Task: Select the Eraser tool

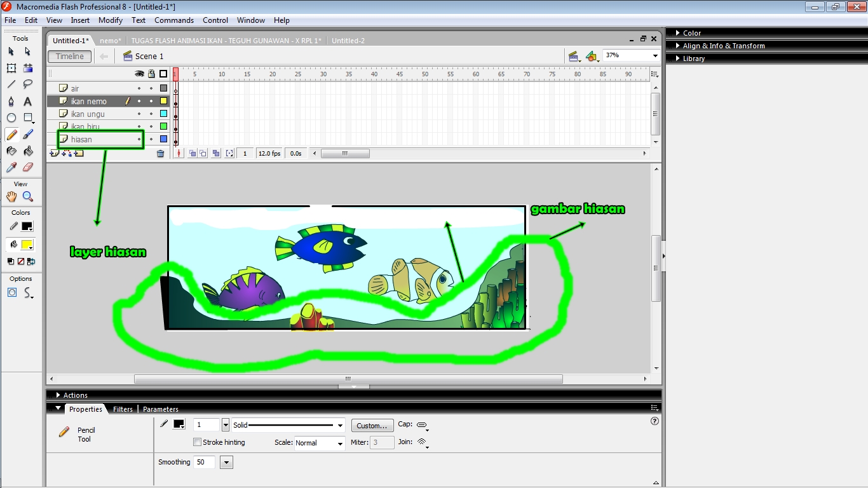Action: (x=28, y=168)
